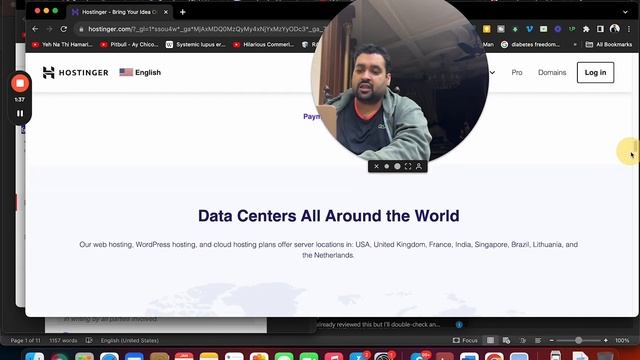Screen dimensions: 640x360
Task: Pause the screen recording
Action: pyautogui.click(x=20, y=113)
